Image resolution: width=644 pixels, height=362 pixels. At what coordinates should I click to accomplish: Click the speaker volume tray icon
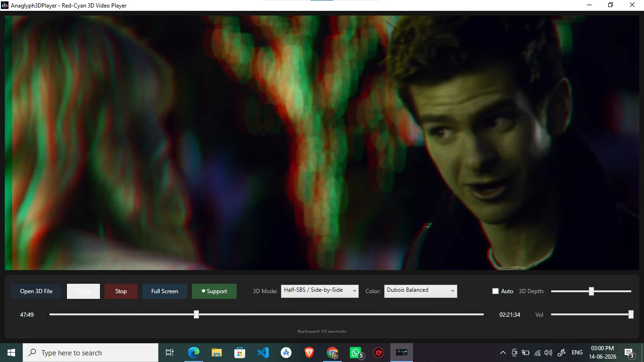coord(548,353)
